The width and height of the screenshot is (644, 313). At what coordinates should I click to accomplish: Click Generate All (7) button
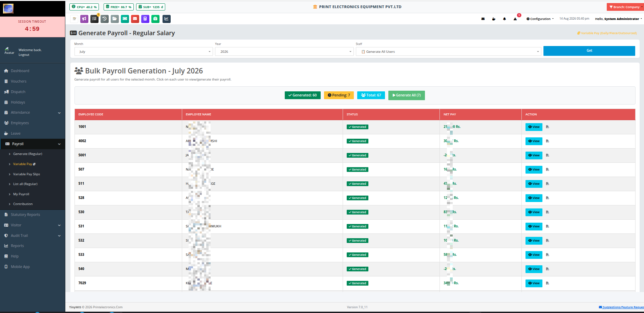point(406,95)
